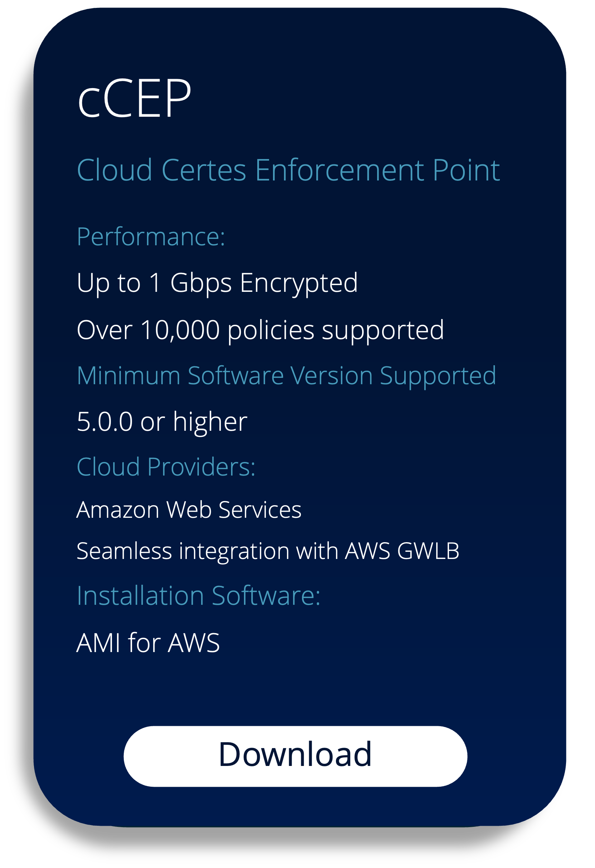
Task: Click 'Seamless integration with AWS GWLB' line
Action: click(268, 552)
